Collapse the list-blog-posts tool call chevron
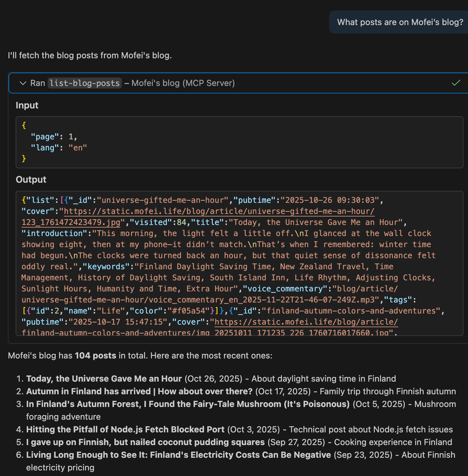Image resolution: width=468 pixels, height=476 pixels. coord(23,83)
